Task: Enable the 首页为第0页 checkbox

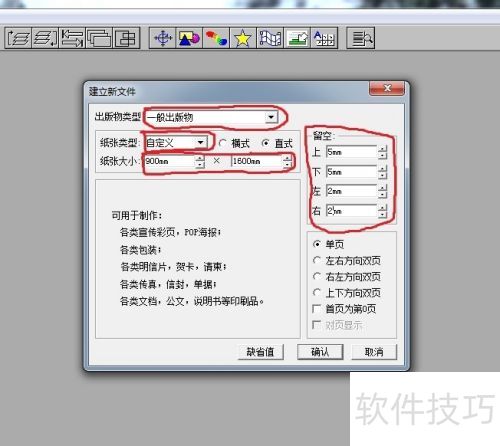Action: tap(316, 309)
